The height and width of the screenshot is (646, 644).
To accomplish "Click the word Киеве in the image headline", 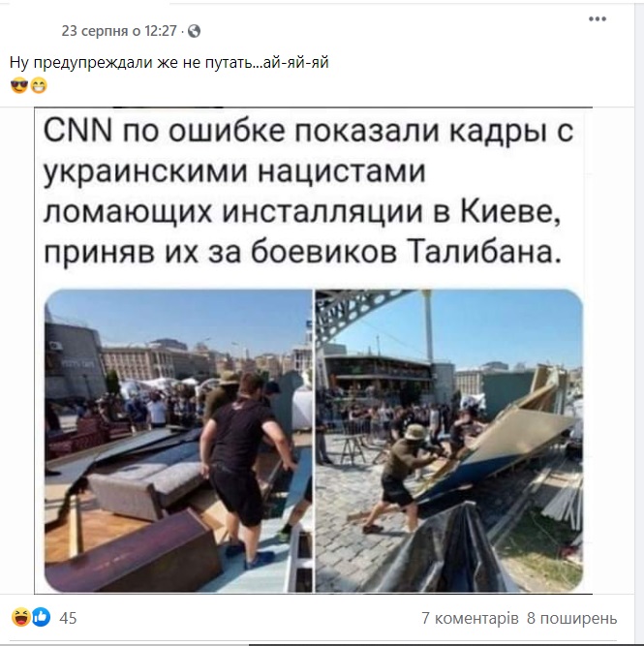I will [510, 212].
